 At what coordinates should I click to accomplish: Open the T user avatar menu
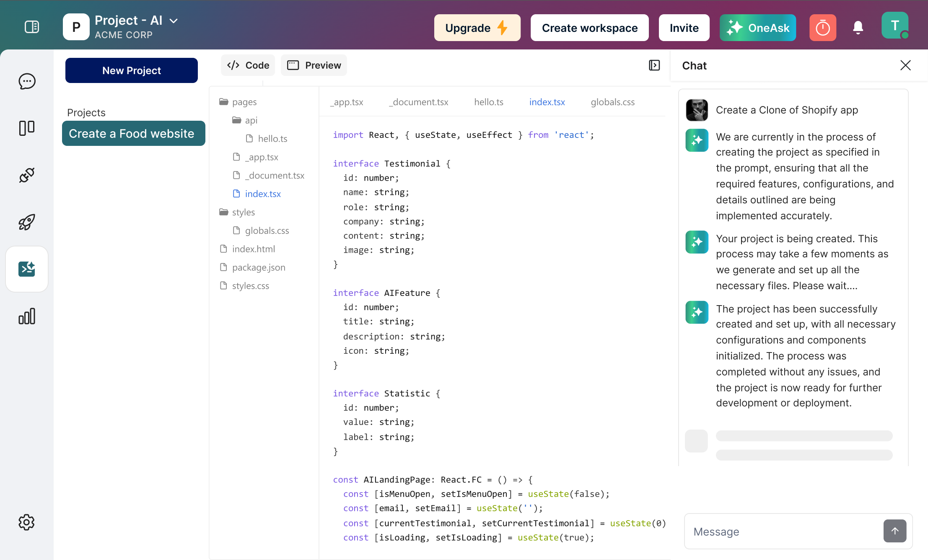coord(895,26)
